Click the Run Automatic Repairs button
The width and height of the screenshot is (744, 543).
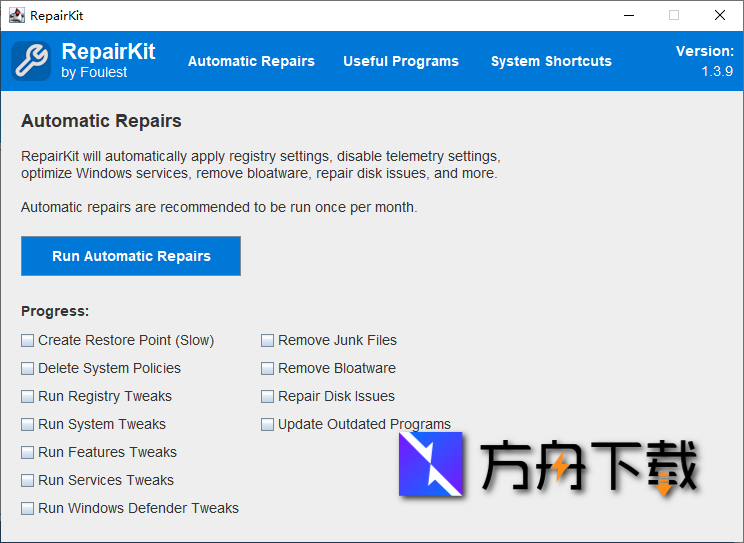pos(131,256)
